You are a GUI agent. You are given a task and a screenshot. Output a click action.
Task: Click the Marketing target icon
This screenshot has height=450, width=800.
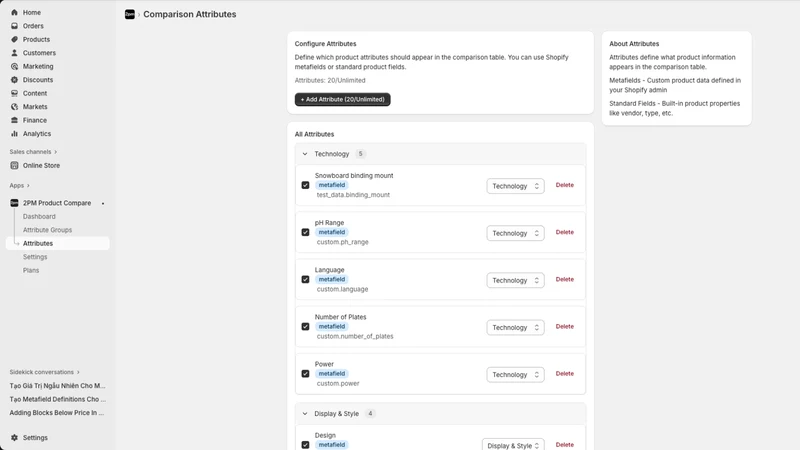coord(14,66)
